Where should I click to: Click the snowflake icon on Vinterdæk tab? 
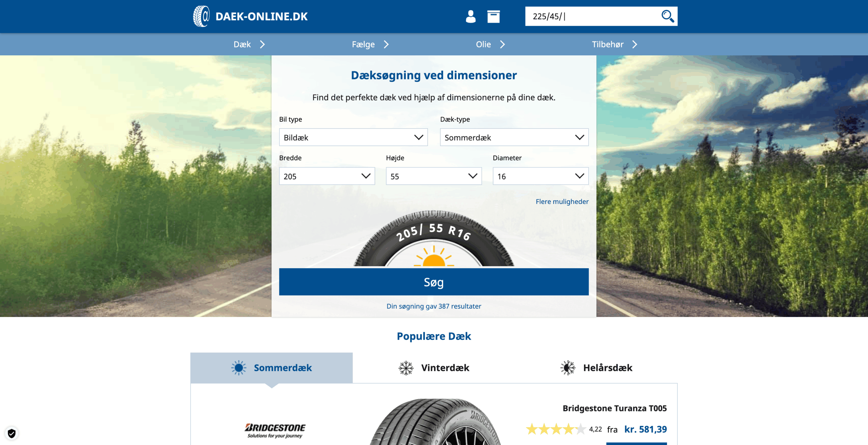coord(406,368)
